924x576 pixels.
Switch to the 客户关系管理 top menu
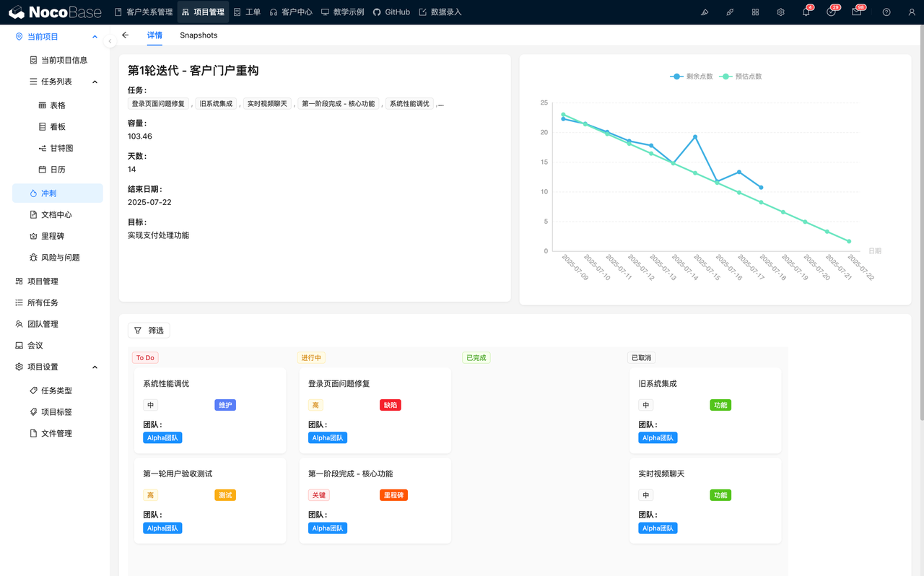(x=144, y=12)
